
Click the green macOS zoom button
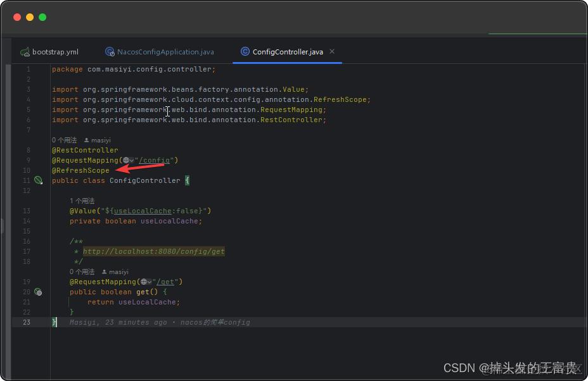[x=42, y=17]
